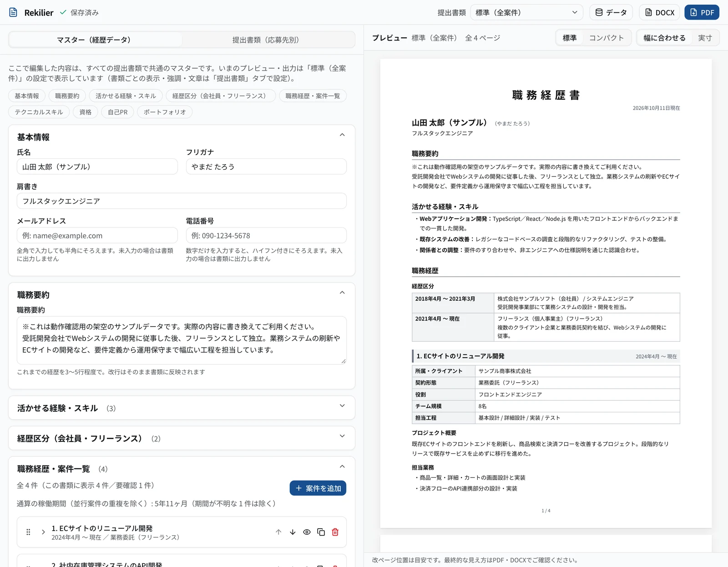Open the データ menu button

pyautogui.click(x=611, y=12)
